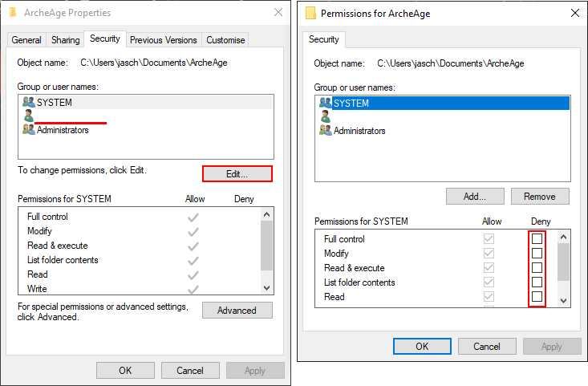Click Object name path in Properties window
The image size is (588, 386).
154,63
